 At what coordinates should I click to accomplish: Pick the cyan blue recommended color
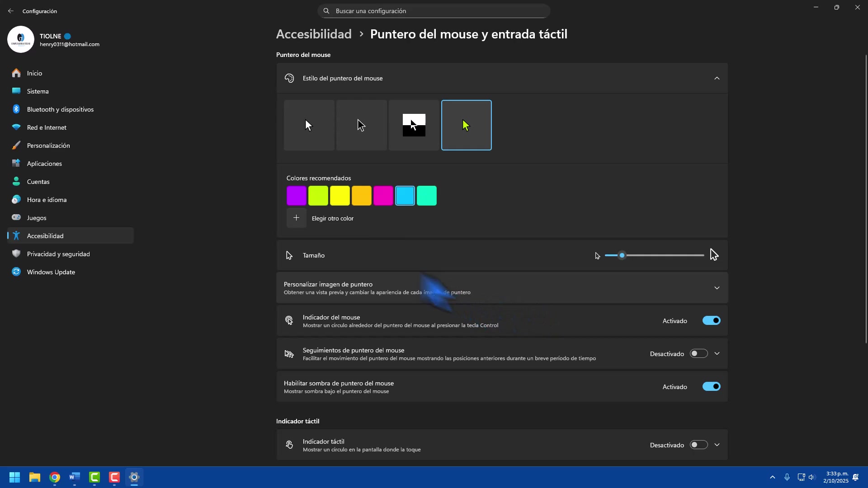405,196
